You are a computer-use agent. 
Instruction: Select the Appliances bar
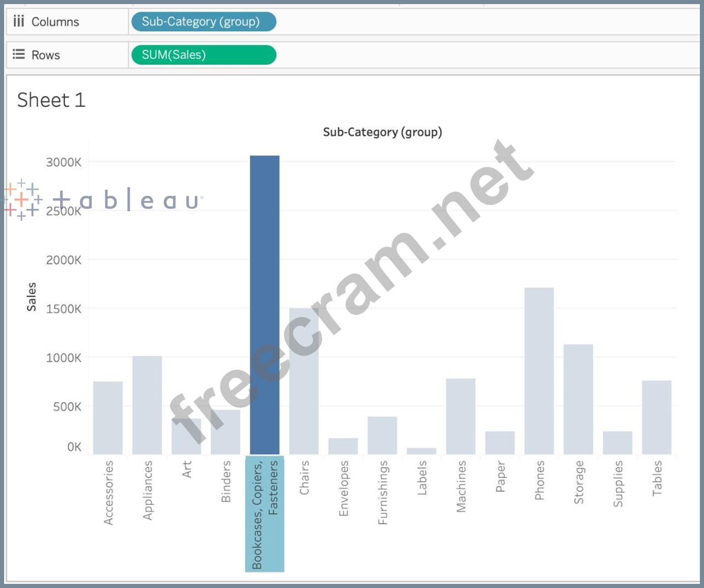pyautogui.click(x=147, y=405)
